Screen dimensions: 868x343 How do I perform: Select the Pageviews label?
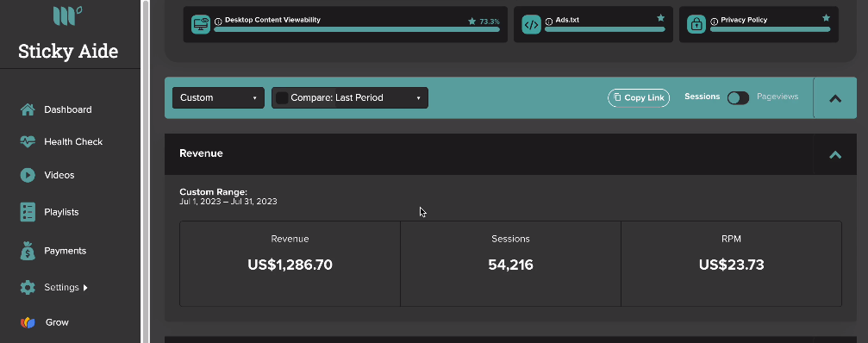(x=777, y=97)
